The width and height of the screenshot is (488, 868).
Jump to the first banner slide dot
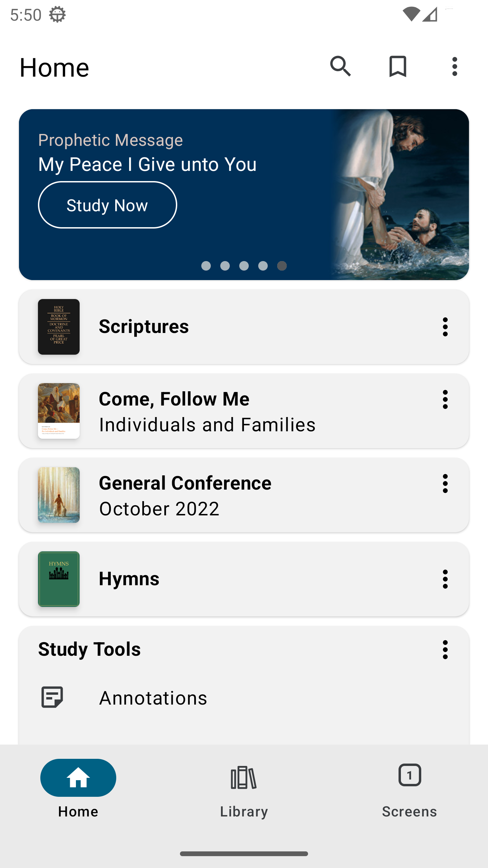[206, 266]
